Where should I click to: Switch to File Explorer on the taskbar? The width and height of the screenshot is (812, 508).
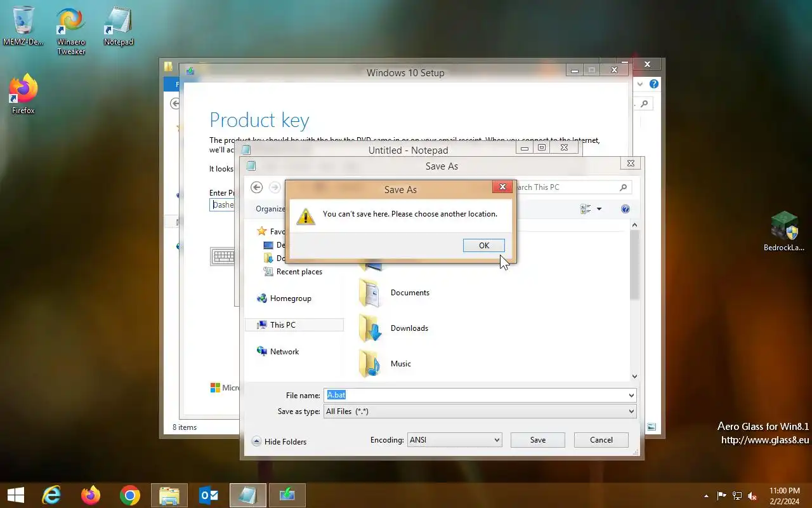[169, 495]
